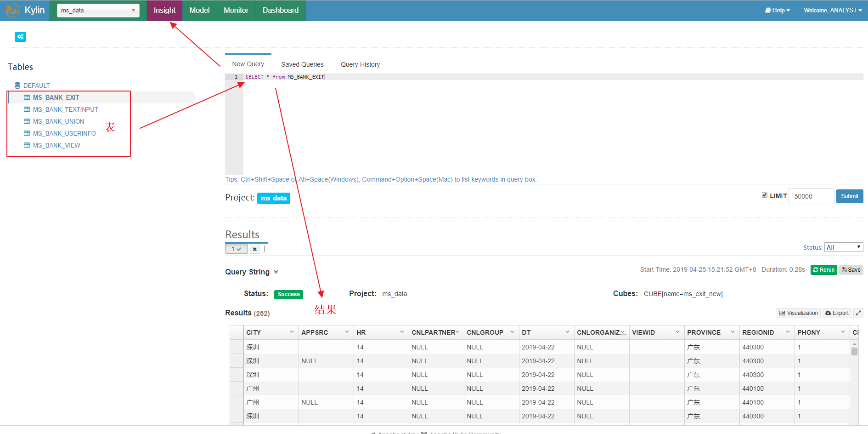
Task: Click the ms_data project badge
Action: pos(274,198)
